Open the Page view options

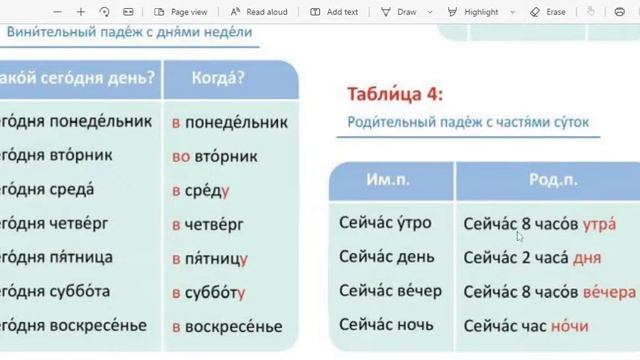coord(180,12)
